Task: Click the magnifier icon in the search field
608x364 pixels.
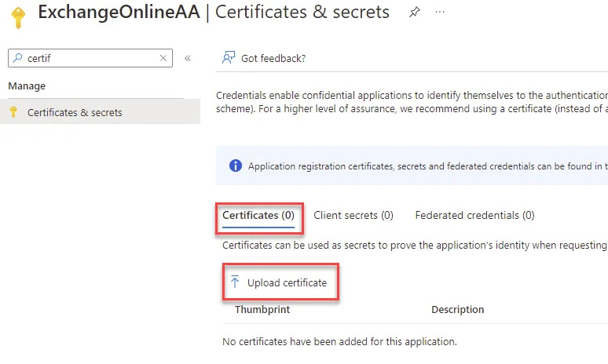Action: pos(17,58)
